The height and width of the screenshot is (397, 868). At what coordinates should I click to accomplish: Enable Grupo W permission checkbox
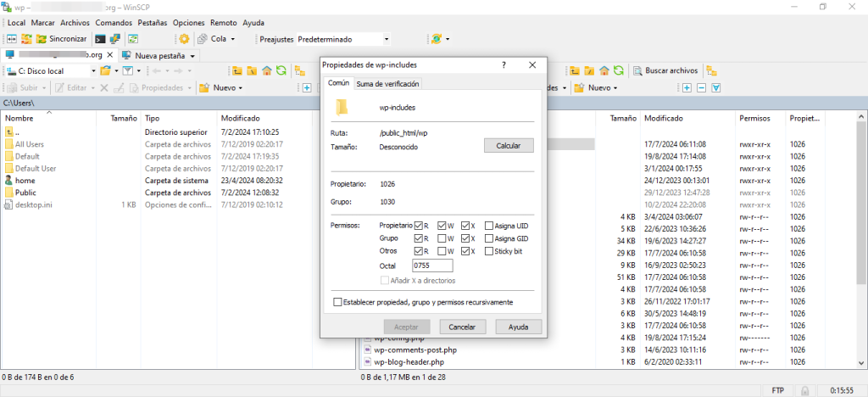(x=442, y=238)
